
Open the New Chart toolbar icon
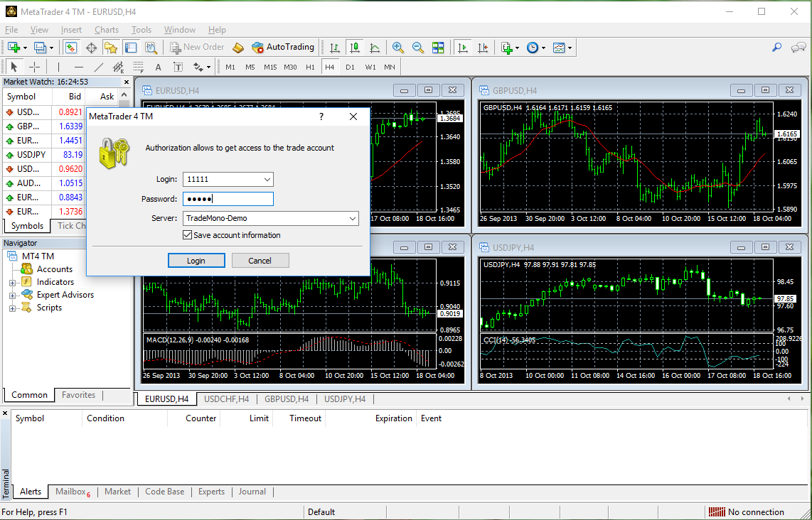13,48
